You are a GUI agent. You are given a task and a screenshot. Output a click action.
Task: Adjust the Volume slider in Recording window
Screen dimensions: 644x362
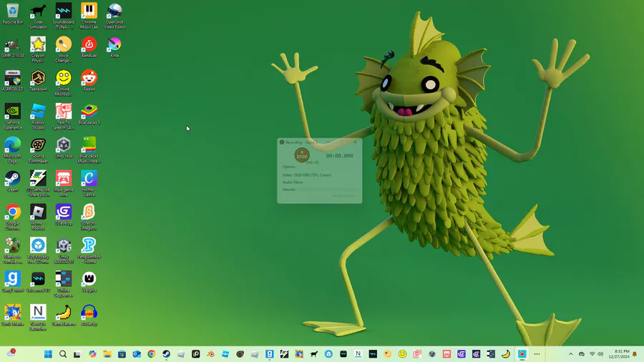coord(327,190)
